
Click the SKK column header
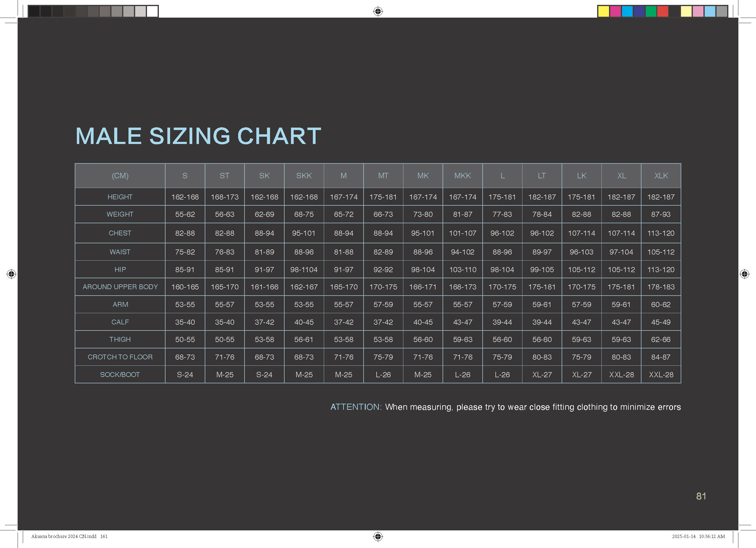coord(304,176)
